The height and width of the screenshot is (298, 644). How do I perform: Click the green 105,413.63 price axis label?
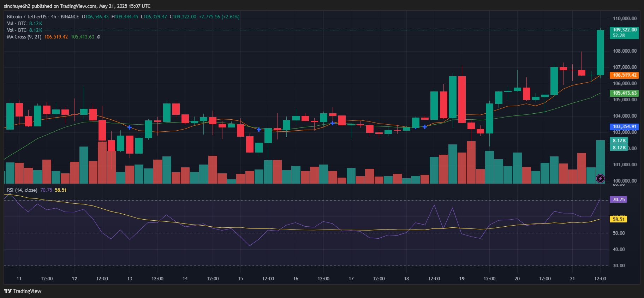point(624,93)
